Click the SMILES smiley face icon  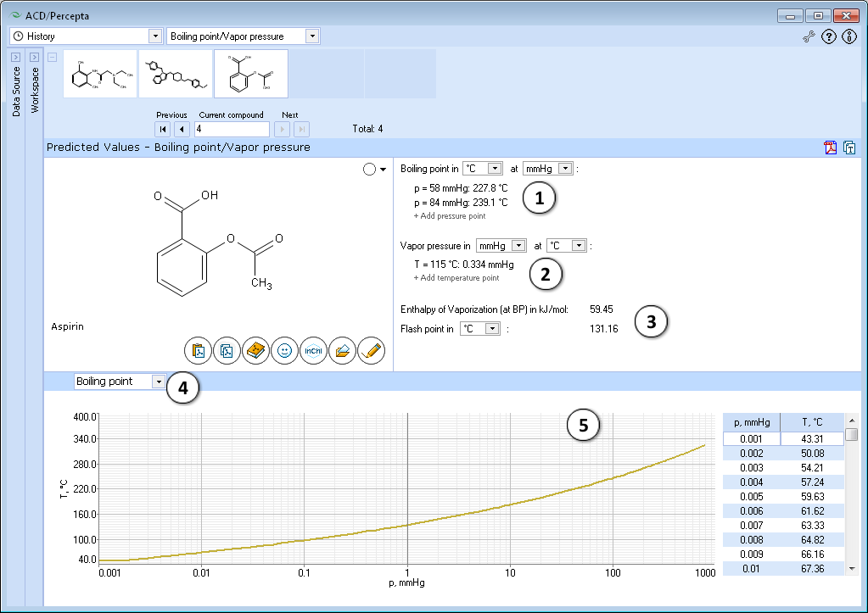[x=284, y=351]
